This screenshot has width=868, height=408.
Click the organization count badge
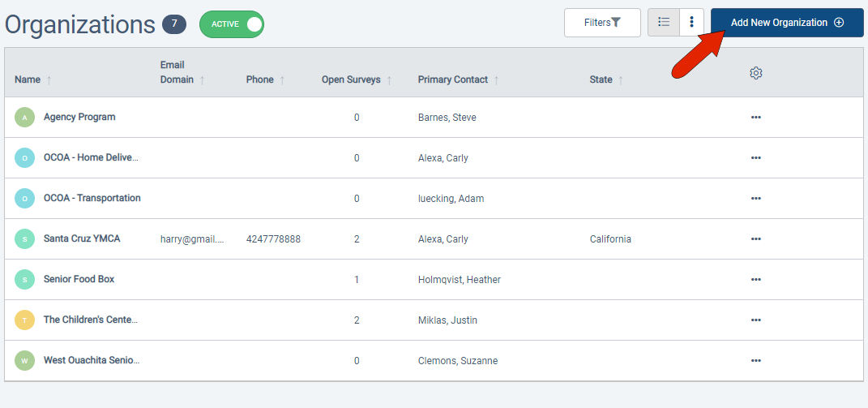[174, 24]
